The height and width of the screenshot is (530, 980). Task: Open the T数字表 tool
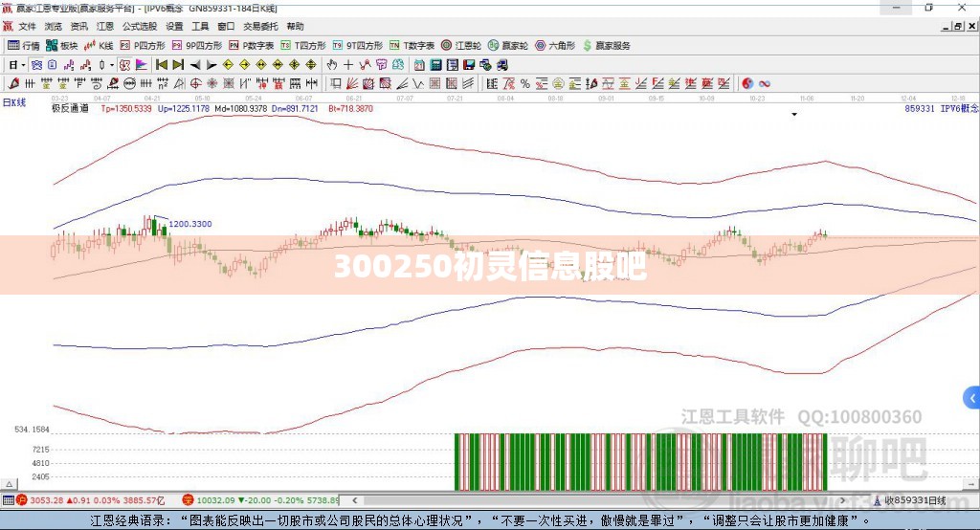(x=412, y=46)
